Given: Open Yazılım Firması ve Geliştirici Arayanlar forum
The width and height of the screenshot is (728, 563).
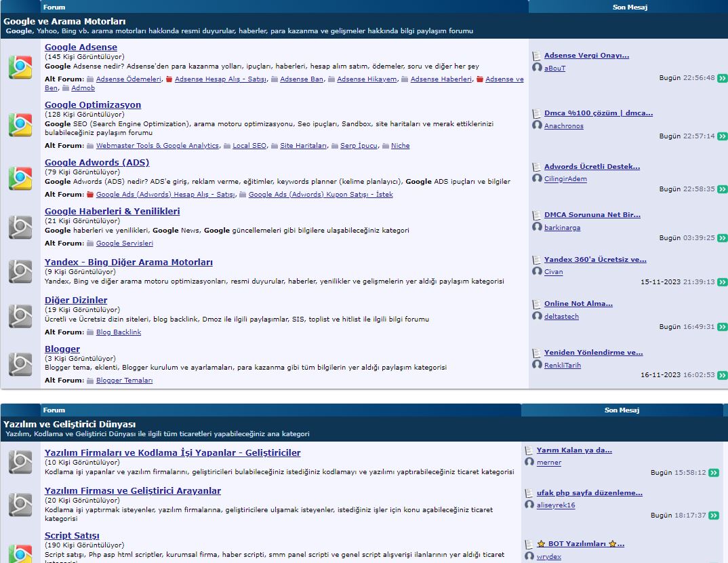Looking at the screenshot, I should [133, 490].
